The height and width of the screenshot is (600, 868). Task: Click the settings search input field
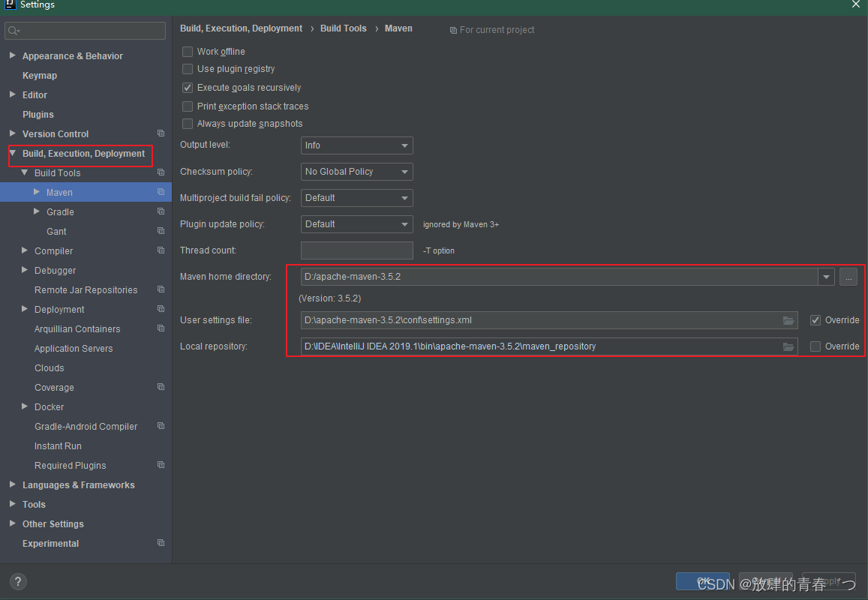pyautogui.click(x=86, y=31)
